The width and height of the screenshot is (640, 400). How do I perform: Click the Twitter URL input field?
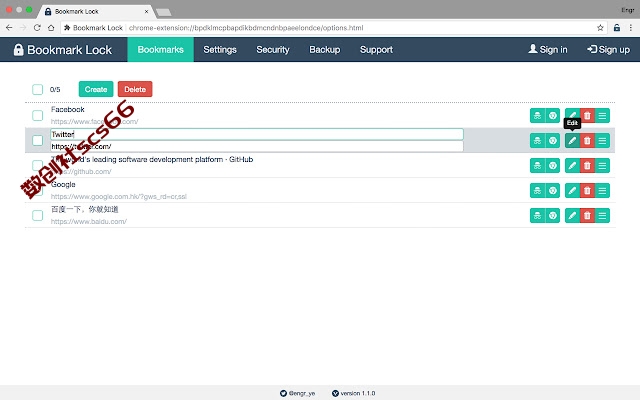257,146
